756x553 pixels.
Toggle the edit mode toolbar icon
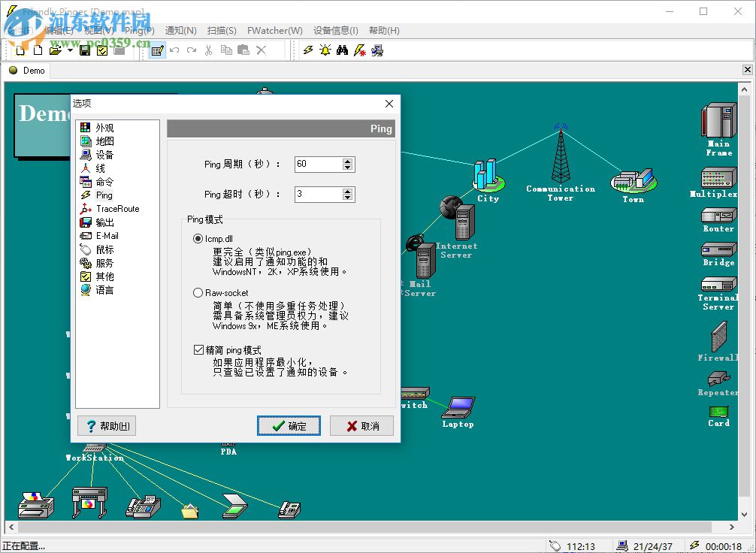pyautogui.click(x=157, y=50)
